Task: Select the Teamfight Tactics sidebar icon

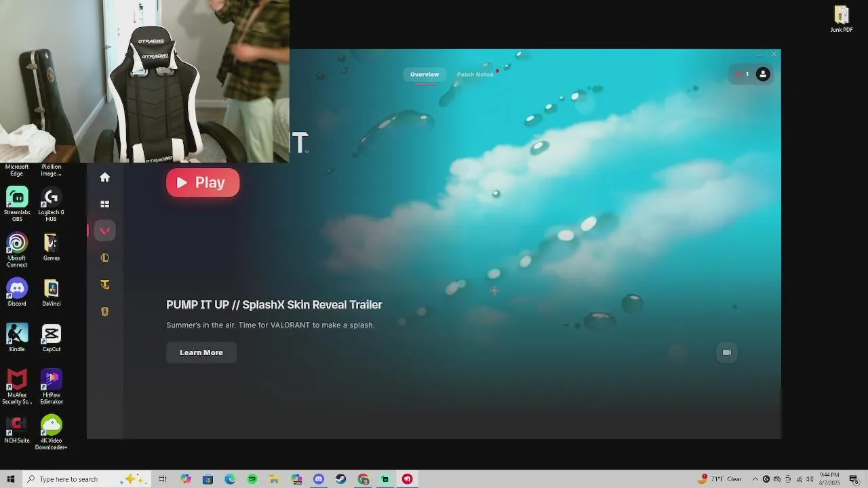Action: tap(104, 285)
